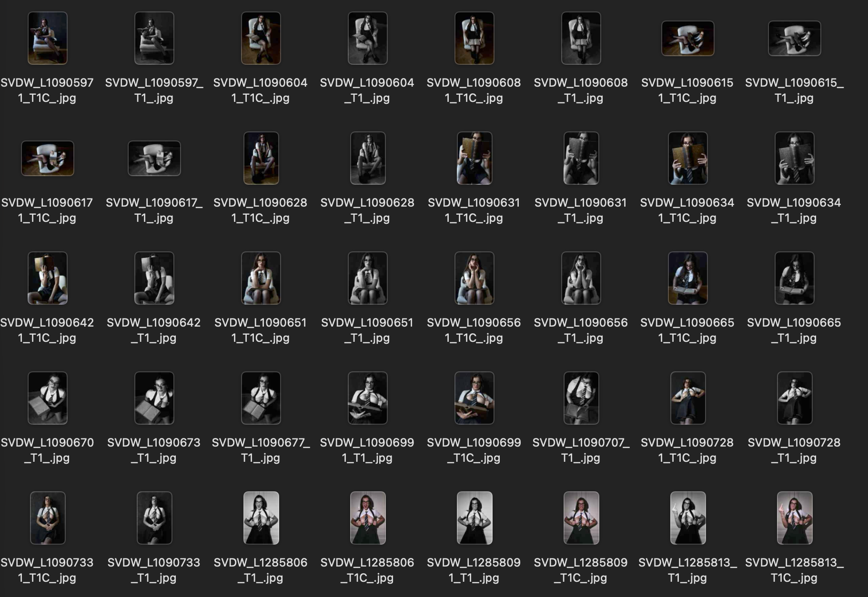Open the SVDW_L1090733_T1_.jpg photo
This screenshot has height=597, width=868.
tap(154, 518)
